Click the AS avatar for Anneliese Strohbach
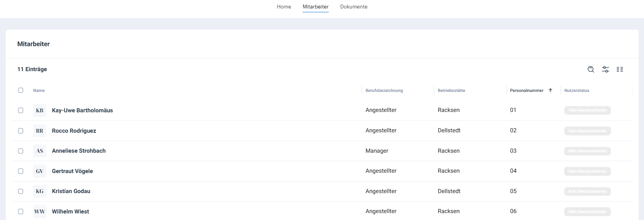644x220 pixels. (40, 151)
